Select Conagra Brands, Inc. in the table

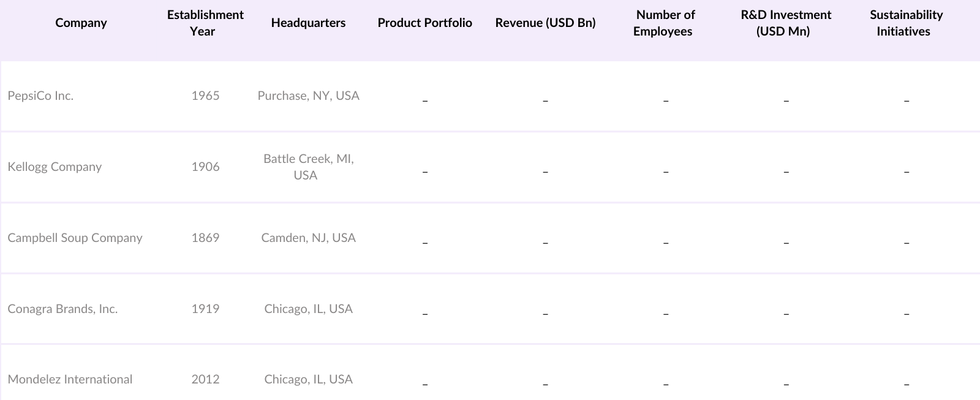(62, 309)
